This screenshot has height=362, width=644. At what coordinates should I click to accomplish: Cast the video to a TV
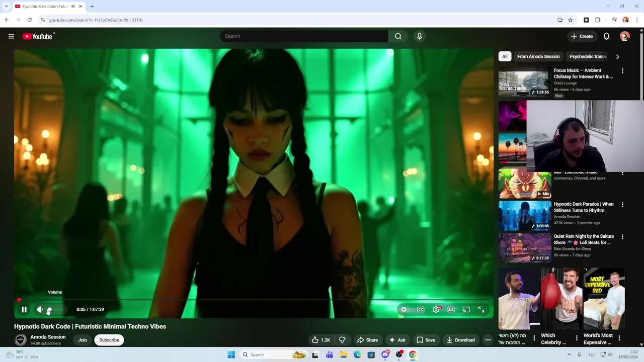[466, 310]
